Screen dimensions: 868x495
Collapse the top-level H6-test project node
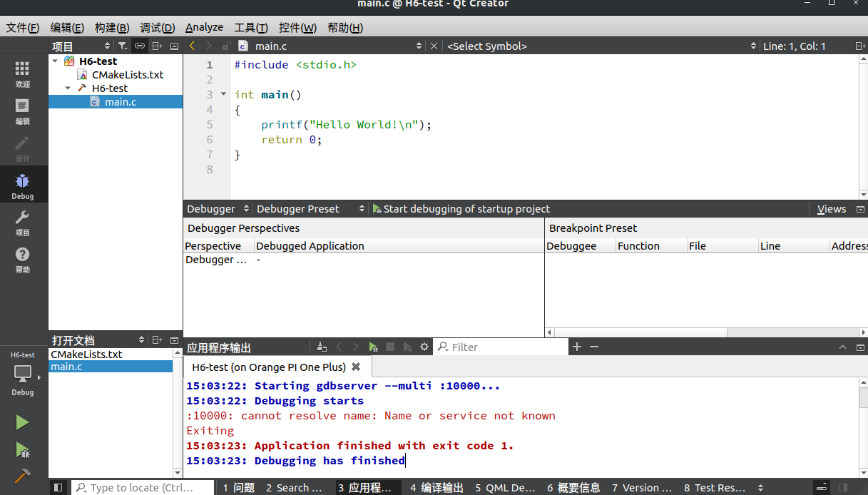tap(56, 61)
